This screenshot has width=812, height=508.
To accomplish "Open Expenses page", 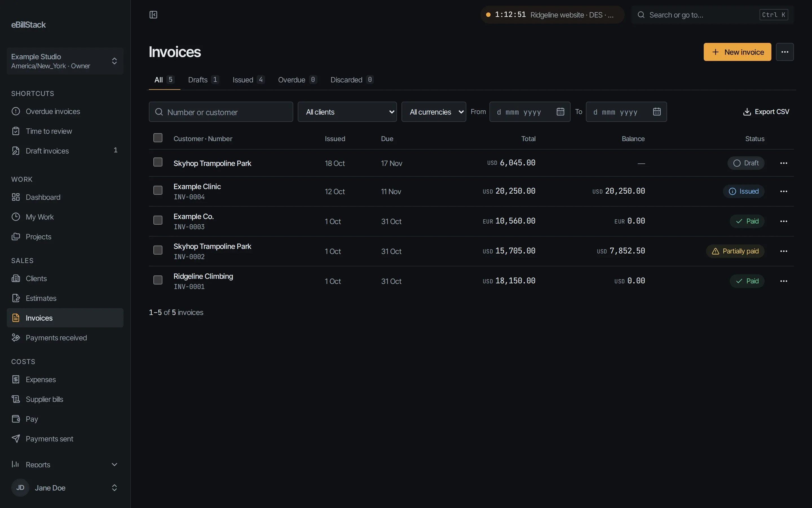I will tap(65, 380).
